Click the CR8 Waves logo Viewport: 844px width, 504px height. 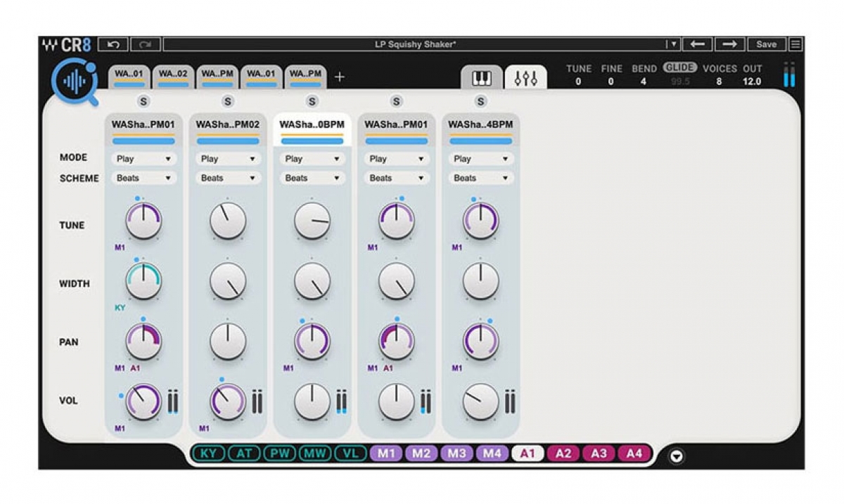tap(67, 45)
